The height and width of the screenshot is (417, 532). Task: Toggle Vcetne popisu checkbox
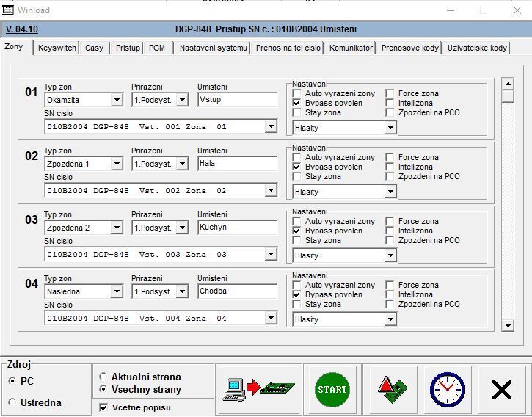tap(103, 406)
